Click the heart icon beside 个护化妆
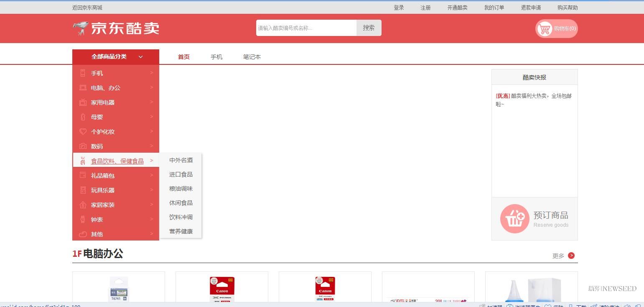This screenshot has width=644, height=307. pyautogui.click(x=83, y=132)
